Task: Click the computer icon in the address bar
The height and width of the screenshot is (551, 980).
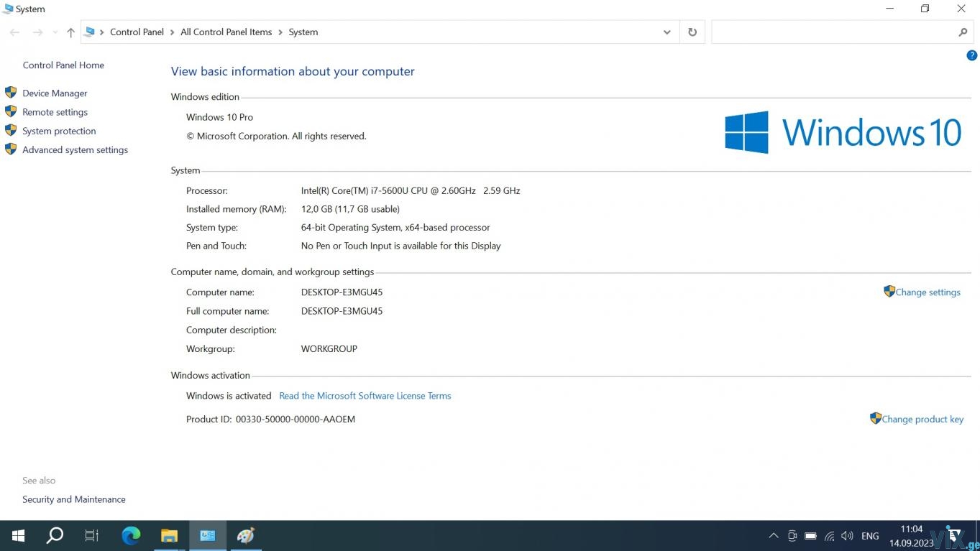Action: click(90, 32)
